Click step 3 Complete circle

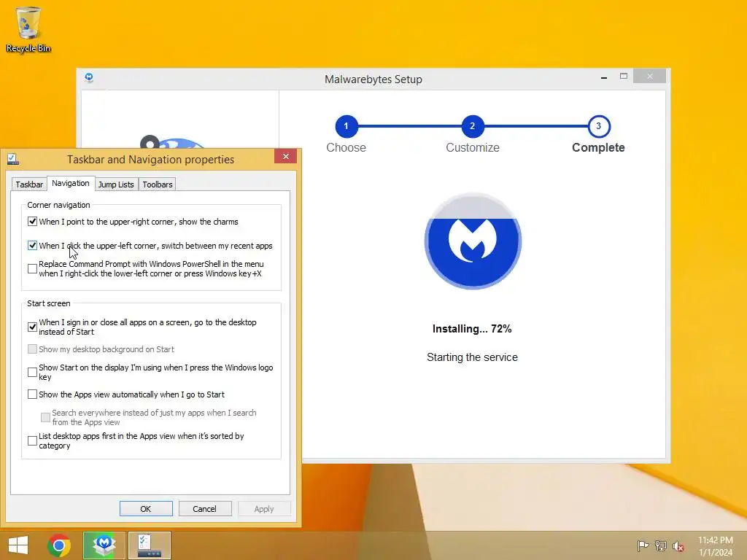tap(598, 126)
